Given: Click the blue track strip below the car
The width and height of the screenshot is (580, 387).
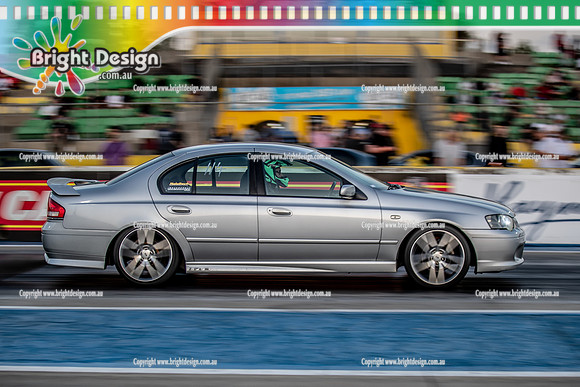Looking at the screenshot, I should pyautogui.click(x=290, y=339).
